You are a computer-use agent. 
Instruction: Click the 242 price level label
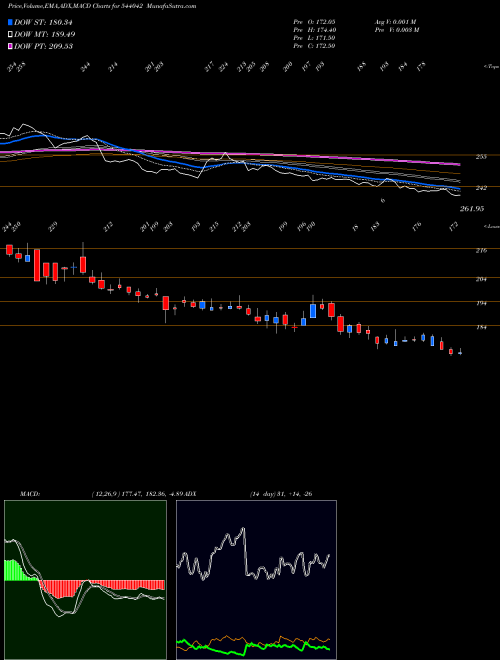tap(481, 188)
